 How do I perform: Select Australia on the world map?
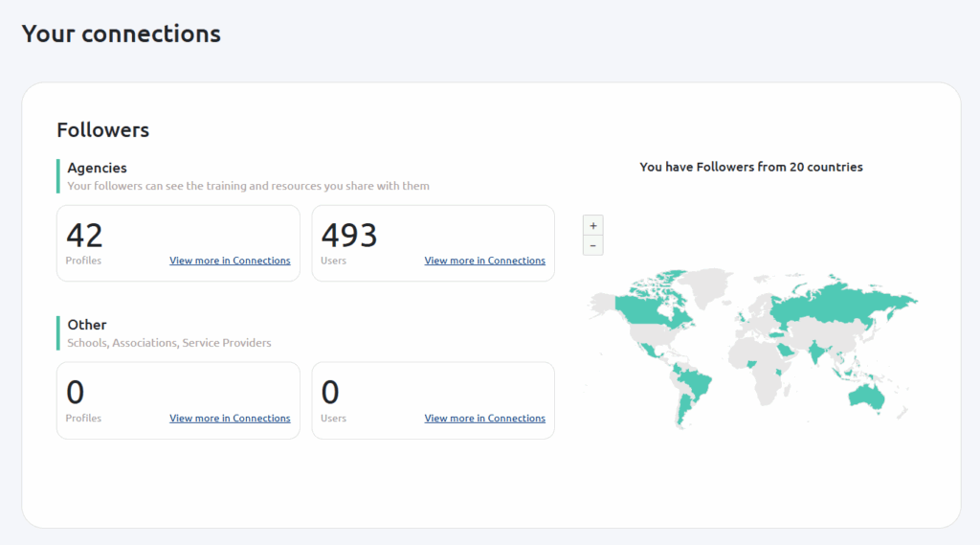point(867,396)
